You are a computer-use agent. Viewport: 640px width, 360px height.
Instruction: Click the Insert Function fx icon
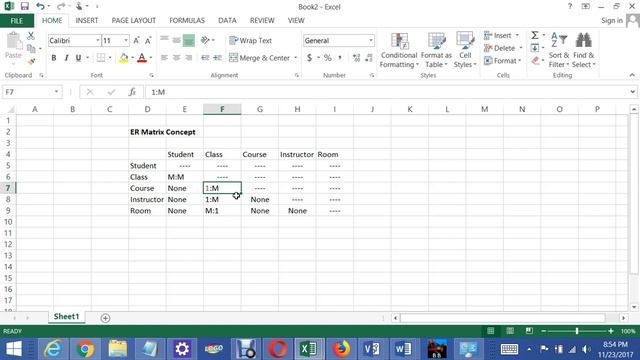[x=132, y=92]
